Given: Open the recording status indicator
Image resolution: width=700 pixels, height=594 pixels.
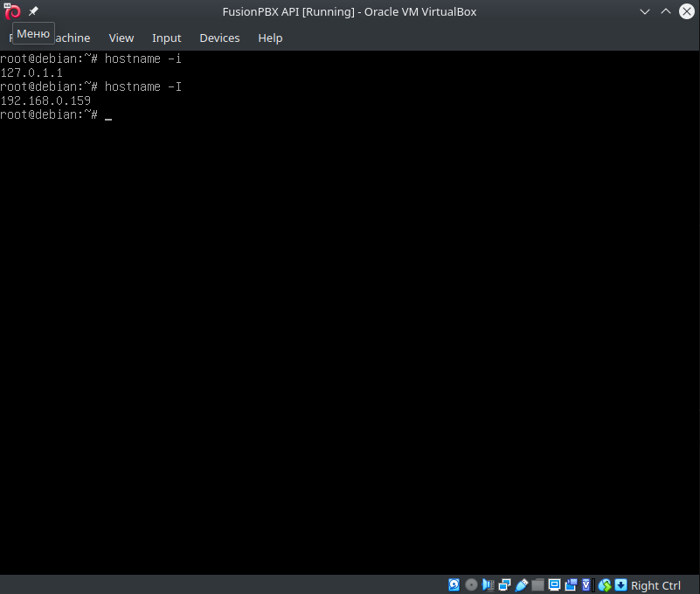Looking at the screenshot, I should coord(571,584).
